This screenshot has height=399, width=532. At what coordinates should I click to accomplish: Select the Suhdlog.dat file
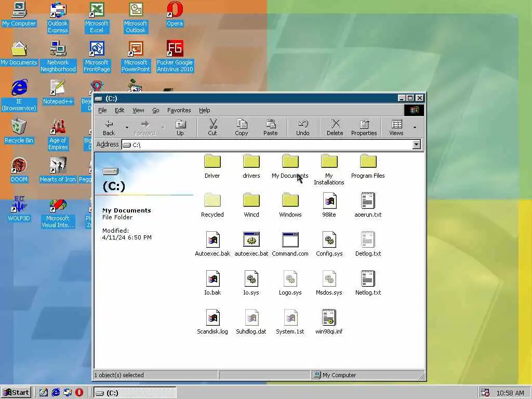pyautogui.click(x=251, y=322)
